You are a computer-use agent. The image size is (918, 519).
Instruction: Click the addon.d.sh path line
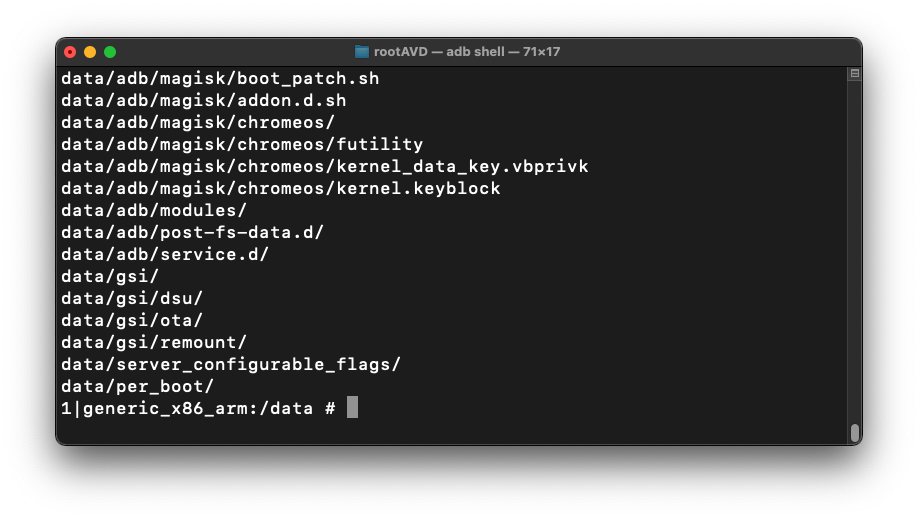tap(204, 100)
